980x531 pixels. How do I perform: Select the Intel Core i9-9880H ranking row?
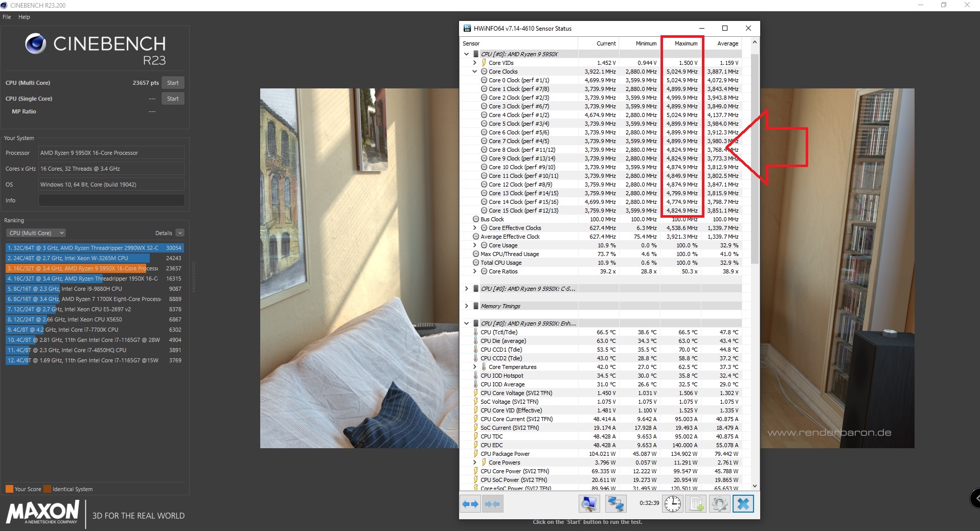(x=95, y=289)
